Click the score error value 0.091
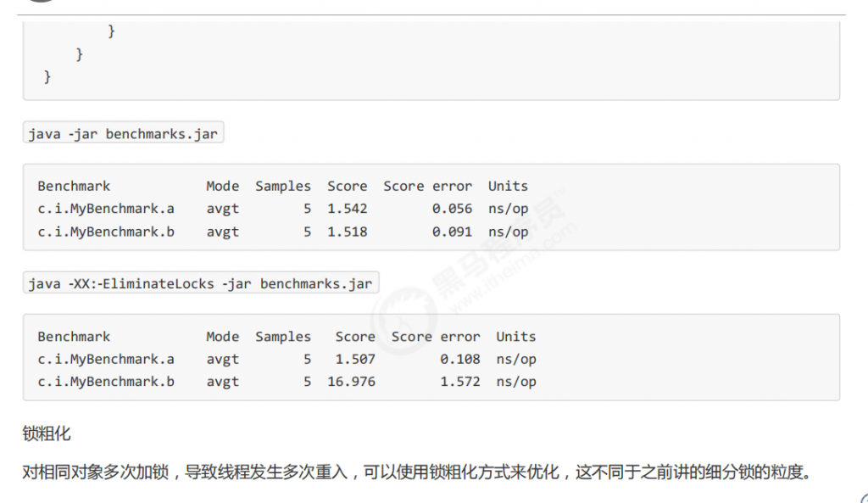Image resolution: width=868 pixels, height=503 pixels. (452, 232)
